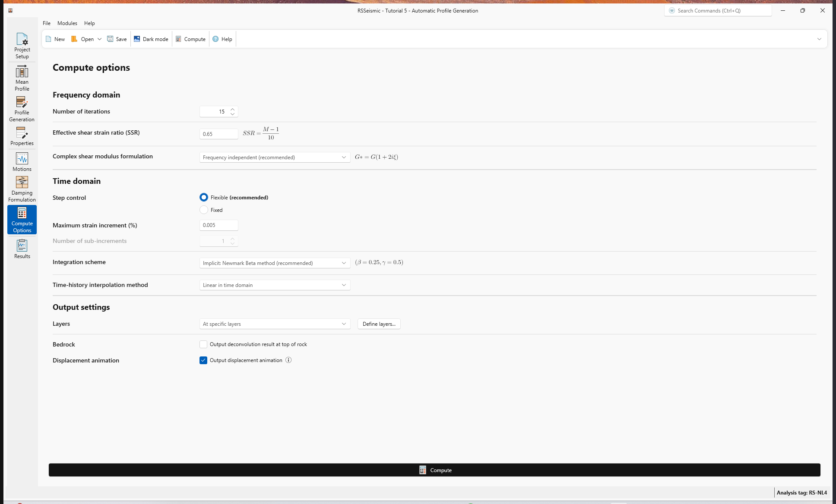Click the Output settings heading
The height and width of the screenshot is (504, 836).
click(x=81, y=307)
